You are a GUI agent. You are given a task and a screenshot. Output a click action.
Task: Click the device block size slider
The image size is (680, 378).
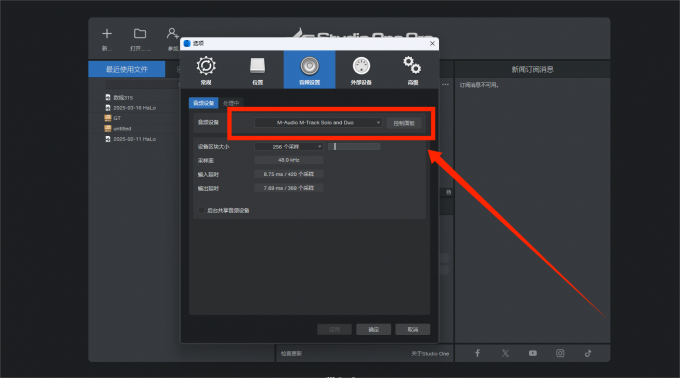(x=354, y=147)
